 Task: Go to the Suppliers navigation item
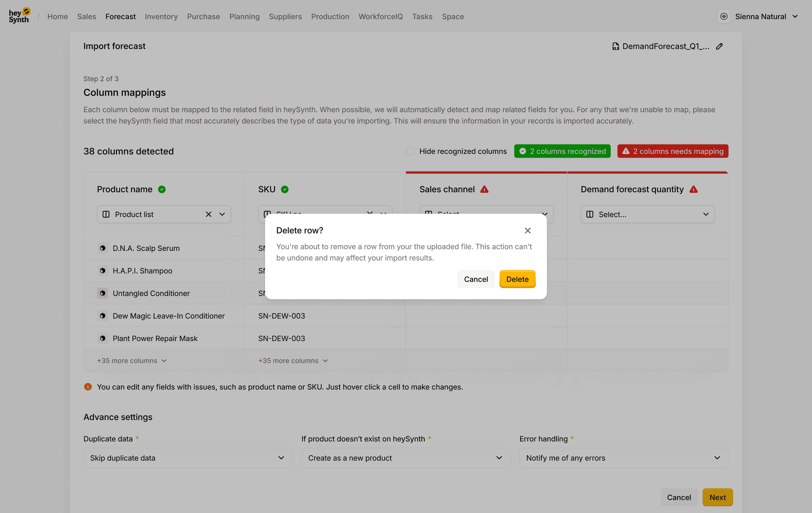(x=285, y=16)
